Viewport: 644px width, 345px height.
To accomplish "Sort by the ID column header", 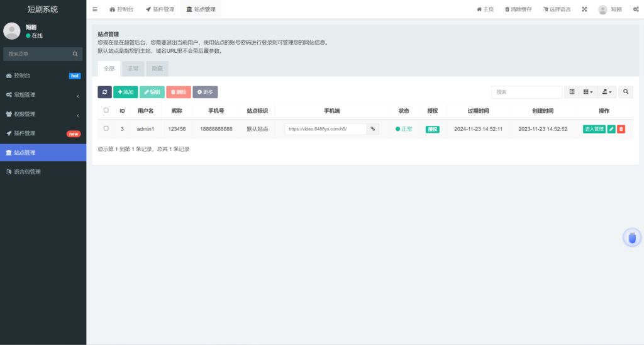I will pyautogui.click(x=122, y=111).
